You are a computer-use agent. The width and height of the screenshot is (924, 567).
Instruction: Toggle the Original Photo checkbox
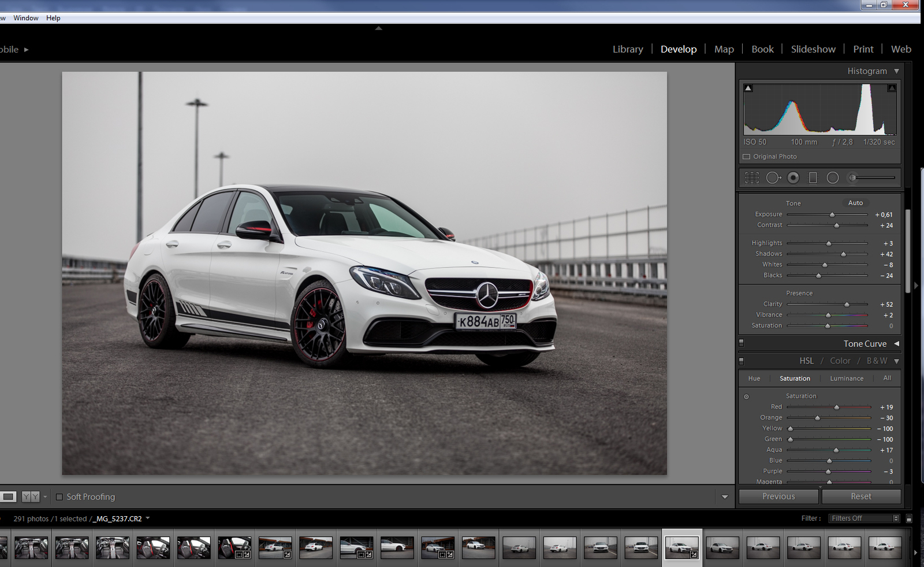(x=746, y=157)
